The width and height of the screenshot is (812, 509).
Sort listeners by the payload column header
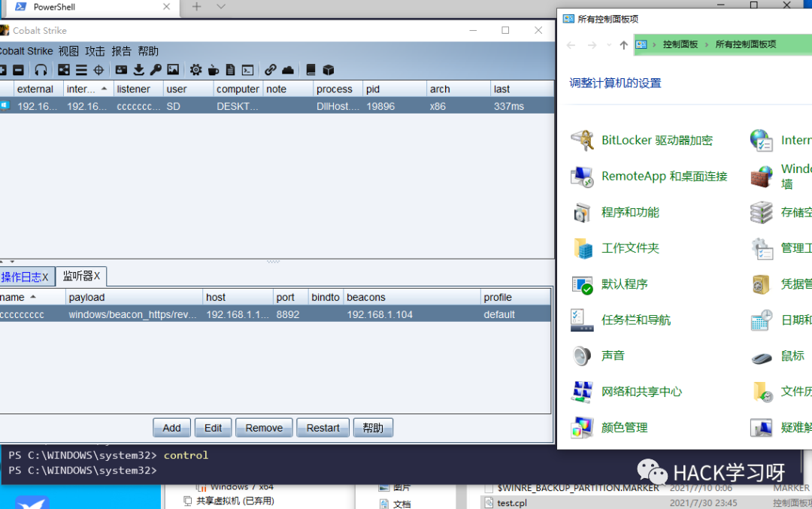pos(134,297)
